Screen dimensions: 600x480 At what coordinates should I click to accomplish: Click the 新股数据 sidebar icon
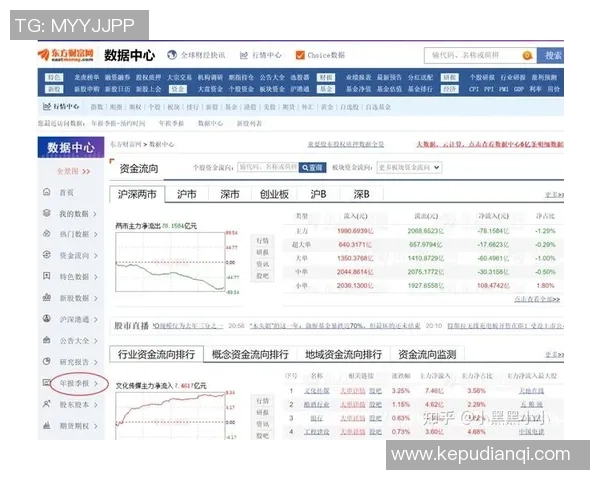47,298
